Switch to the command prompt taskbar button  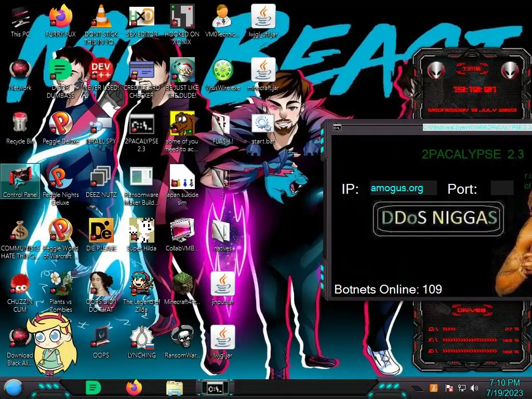point(215,388)
